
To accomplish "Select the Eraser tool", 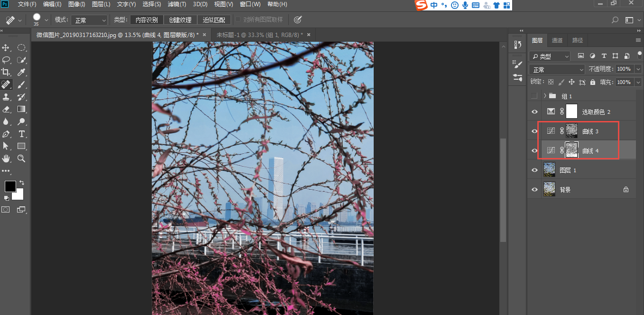I will tap(6, 109).
